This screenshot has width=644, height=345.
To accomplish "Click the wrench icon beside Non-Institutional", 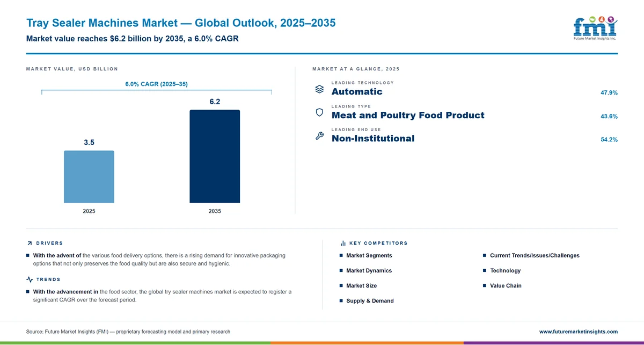I will click(319, 136).
